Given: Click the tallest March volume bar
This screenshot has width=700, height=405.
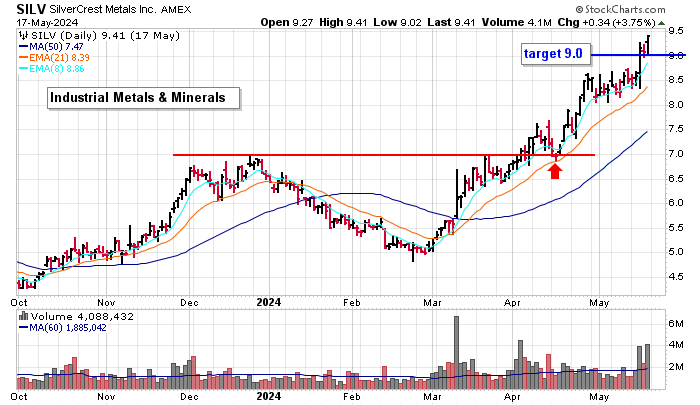Looking at the screenshot, I should pyautogui.click(x=456, y=353).
